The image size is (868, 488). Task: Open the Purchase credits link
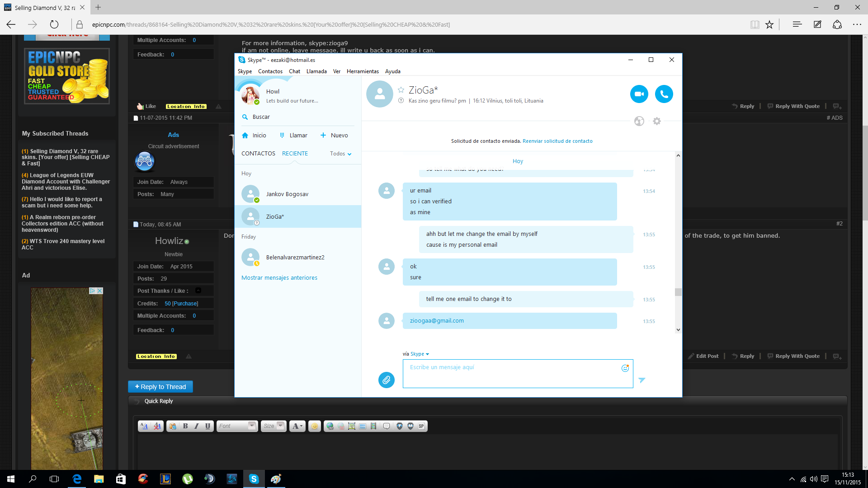[185, 304]
